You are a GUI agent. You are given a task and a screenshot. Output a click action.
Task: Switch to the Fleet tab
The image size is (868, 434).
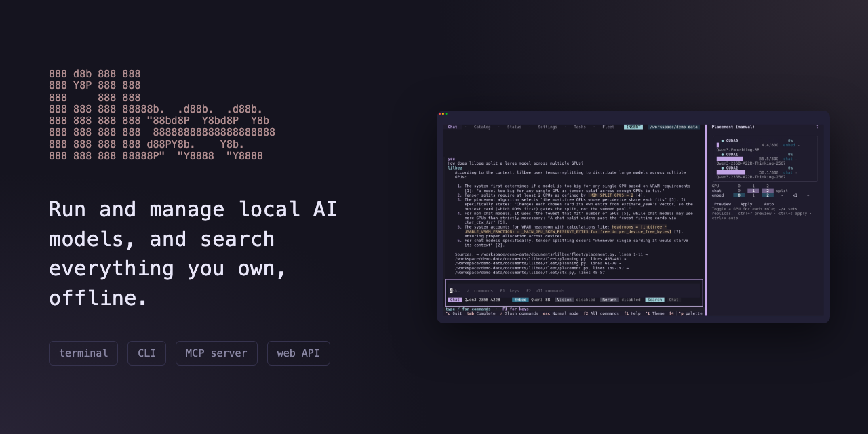608,127
